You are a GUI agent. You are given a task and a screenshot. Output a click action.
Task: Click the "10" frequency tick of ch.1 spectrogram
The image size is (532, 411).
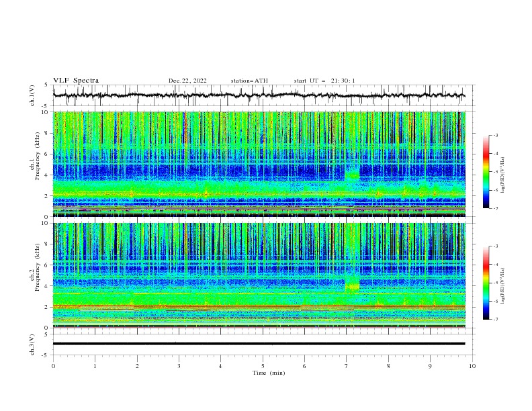pyautogui.click(x=46, y=112)
